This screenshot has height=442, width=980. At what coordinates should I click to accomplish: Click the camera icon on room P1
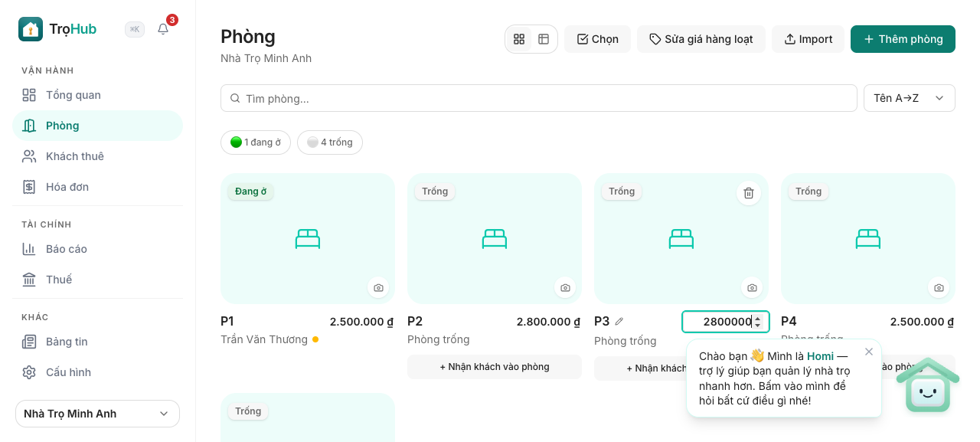[378, 287]
